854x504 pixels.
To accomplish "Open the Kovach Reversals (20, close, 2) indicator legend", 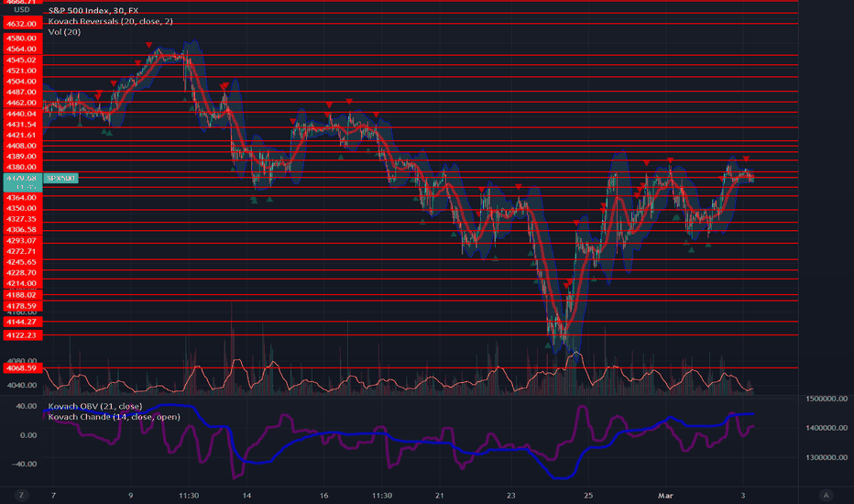I will pos(111,21).
